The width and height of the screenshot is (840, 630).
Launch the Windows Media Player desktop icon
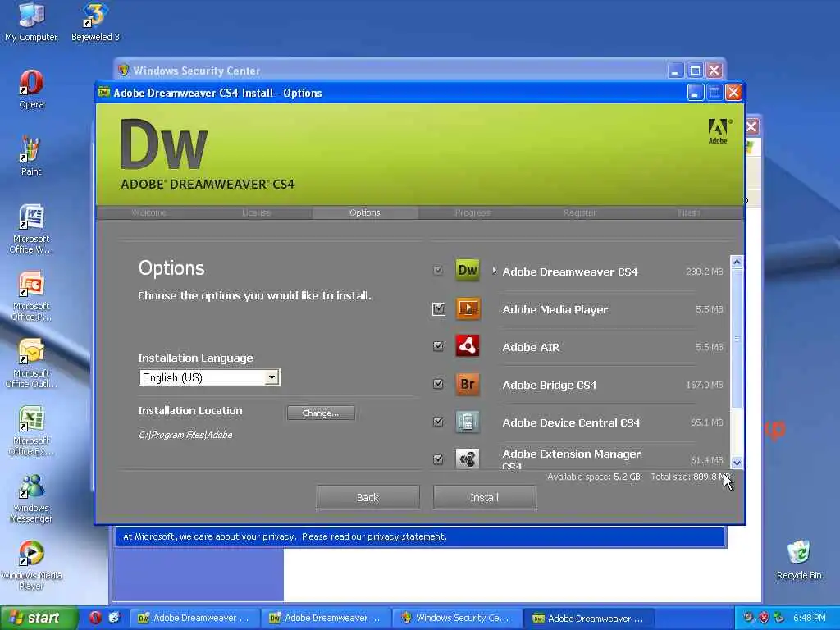[x=31, y=565]
